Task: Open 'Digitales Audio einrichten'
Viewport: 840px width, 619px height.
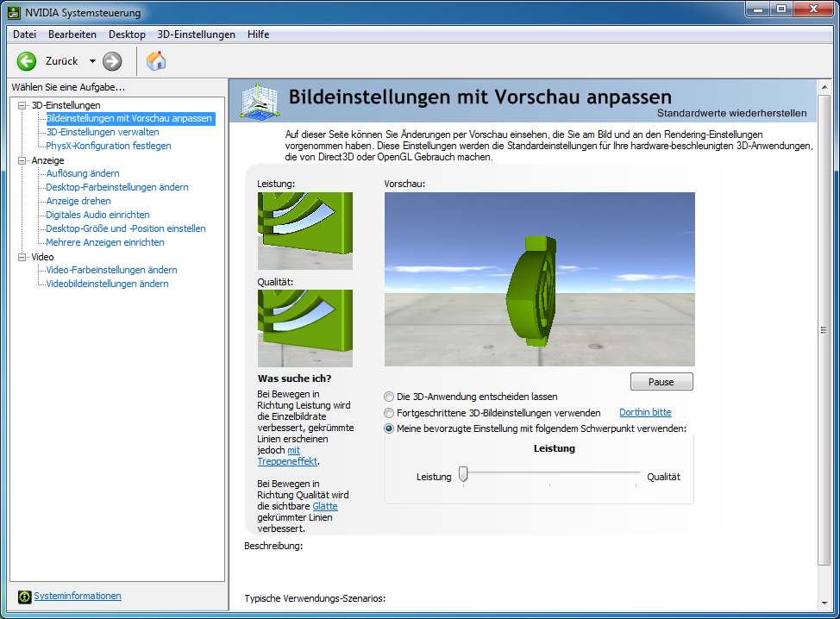Action: (x=97, y=215)
